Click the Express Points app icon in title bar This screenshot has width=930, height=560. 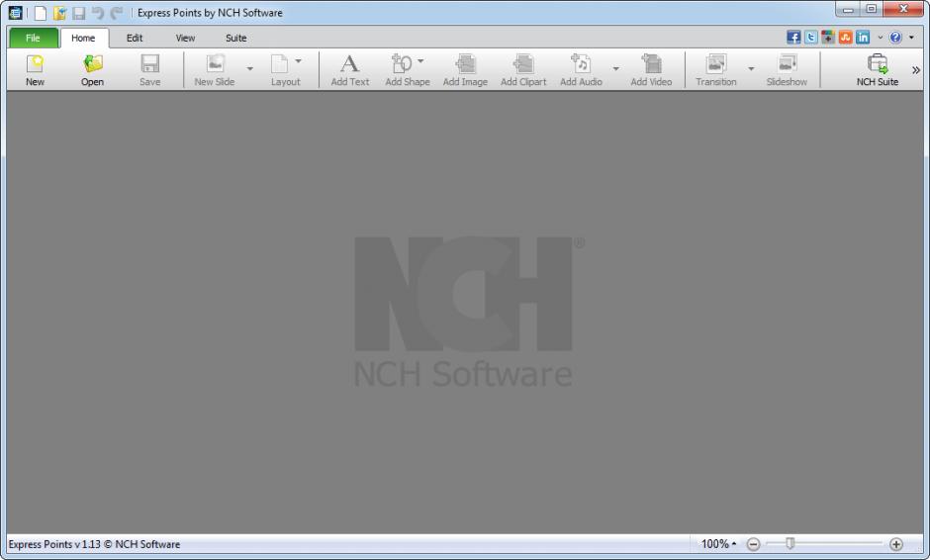pos(16,13)
